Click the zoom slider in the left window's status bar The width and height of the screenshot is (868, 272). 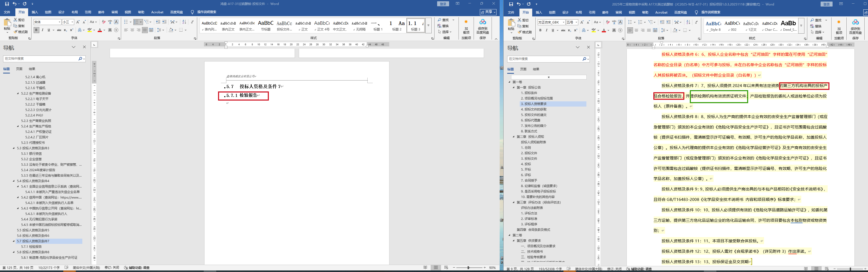[468, 268]
